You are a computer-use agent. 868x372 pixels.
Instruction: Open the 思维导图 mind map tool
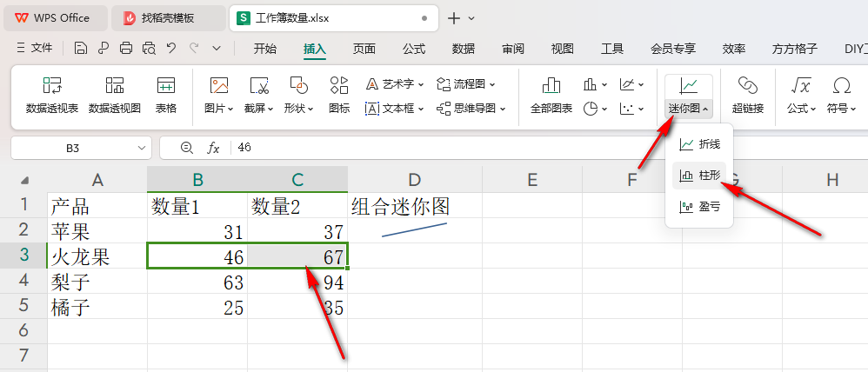click(x=471, y=109)
